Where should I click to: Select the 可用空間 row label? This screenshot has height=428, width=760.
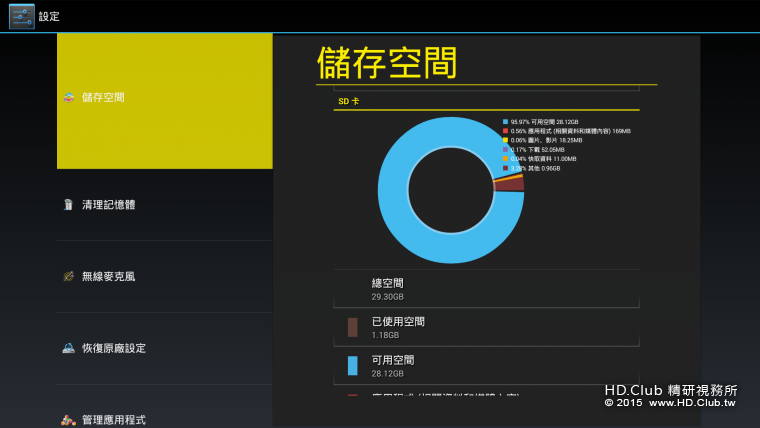[393, 360]
